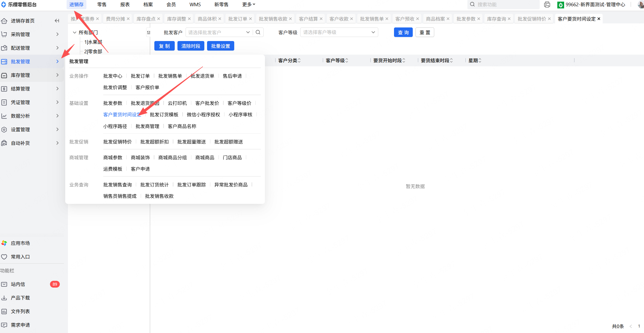Open 批发订货模板 link in menu
The image size is (644, 333).
pos(164,115)
